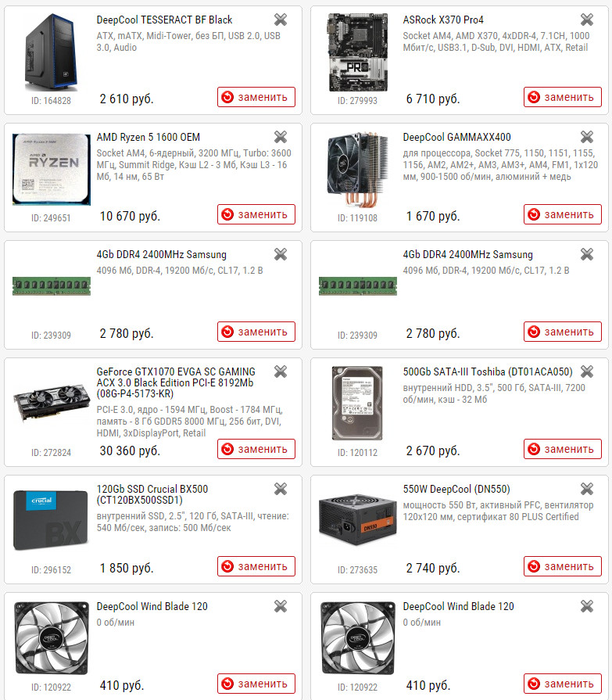The image size is (612, 700).
Task: Open the Crucial BX500 SSD image
Action: [52, 521]
